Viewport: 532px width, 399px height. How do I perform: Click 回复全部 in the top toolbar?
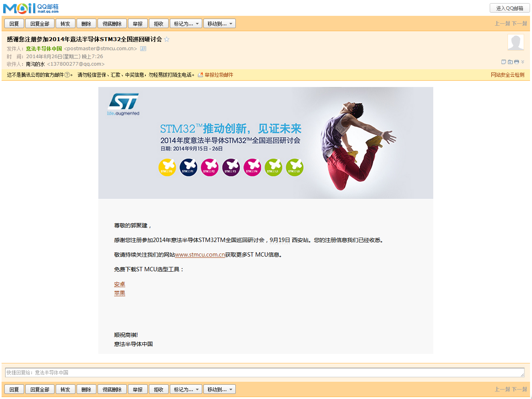(40, 24)
